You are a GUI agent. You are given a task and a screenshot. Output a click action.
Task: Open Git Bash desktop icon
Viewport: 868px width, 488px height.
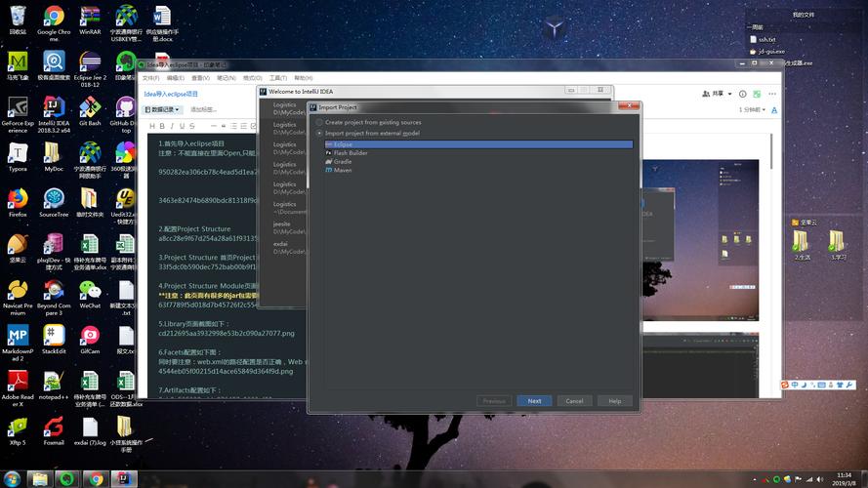(x=90, y=112)
